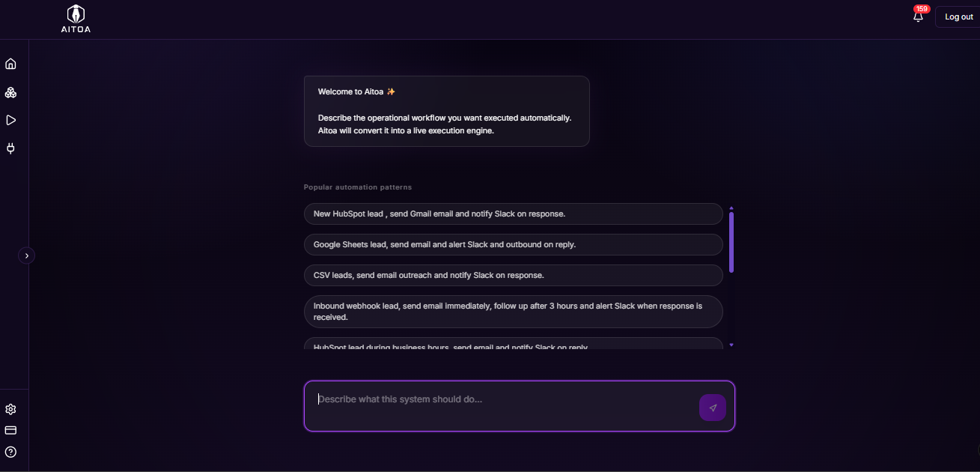Click the clustered cubes sidebar icon
Screen dimensions: 980x472
(10, 92)
